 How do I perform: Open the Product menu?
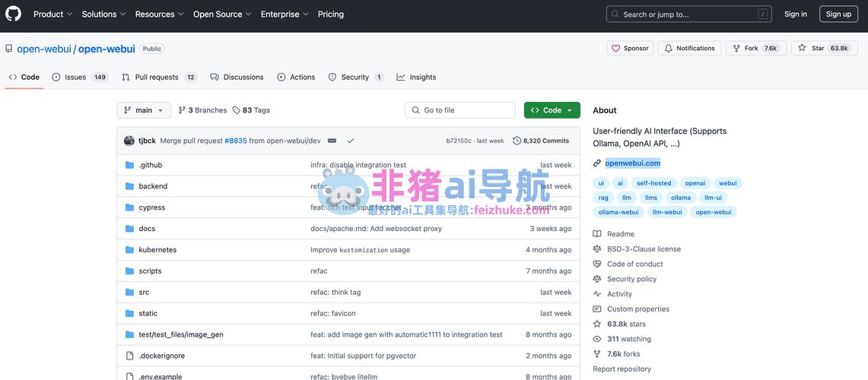click(x=52, y=14)
